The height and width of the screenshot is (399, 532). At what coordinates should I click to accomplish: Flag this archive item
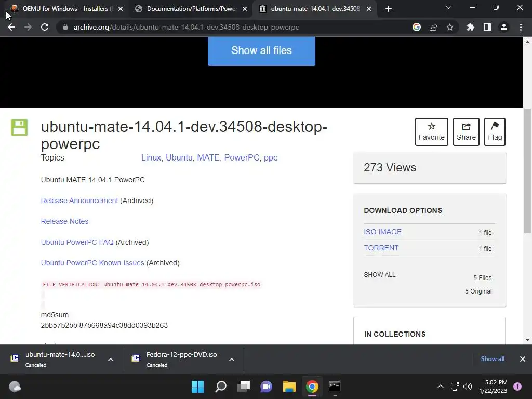[495, 131]
